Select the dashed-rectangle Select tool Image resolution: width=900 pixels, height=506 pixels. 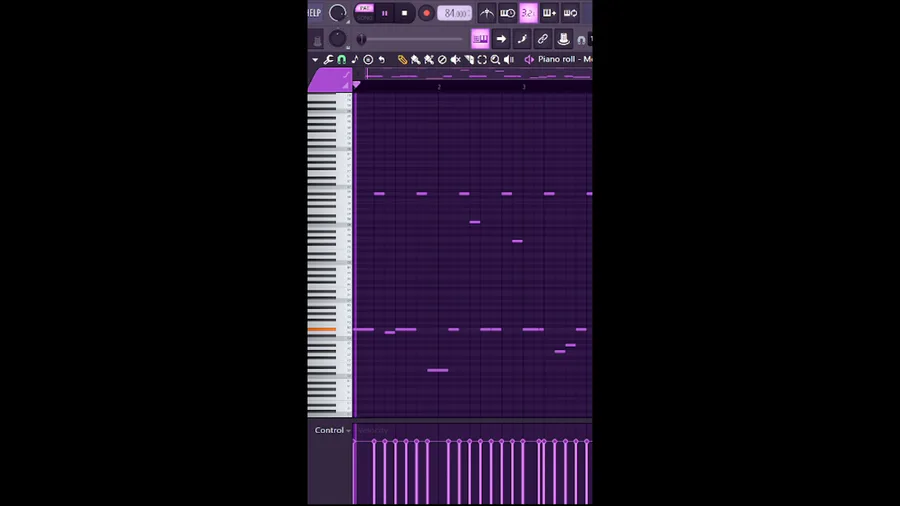(x=482, y=60)
